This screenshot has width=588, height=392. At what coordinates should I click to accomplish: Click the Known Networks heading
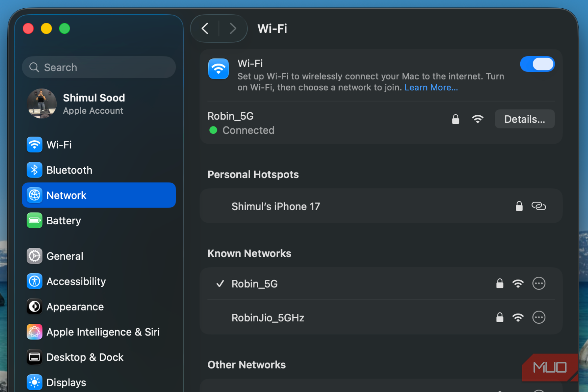point(249,253)
